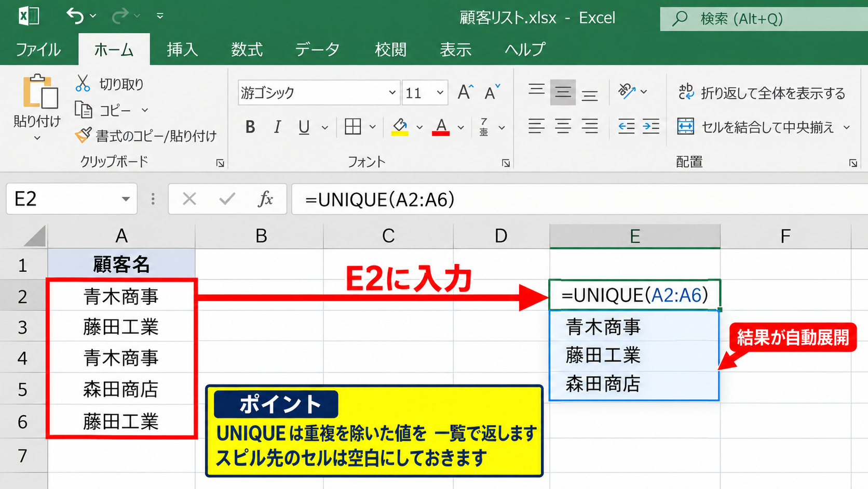Image resolution: width=868 pixels, height=489 pixels.
Task: Switch to the データ tab
Action: point(317,49)
